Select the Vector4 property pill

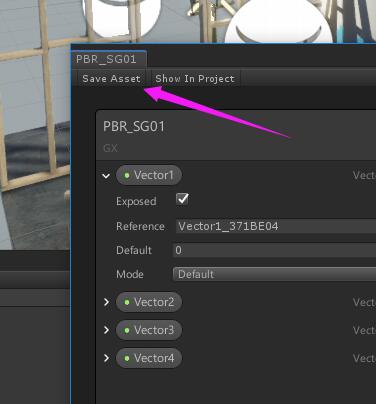(149, 358)
